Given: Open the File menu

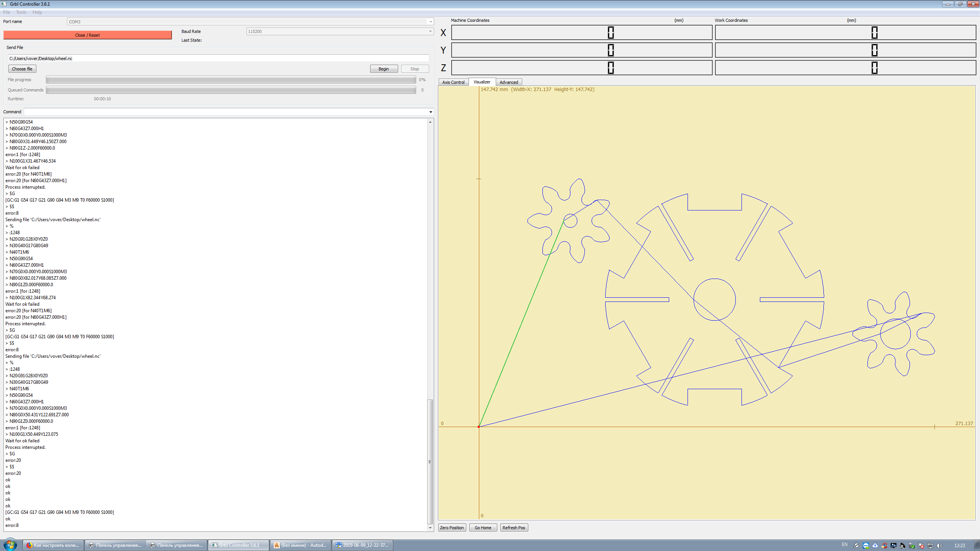Looking at the screenshot, I should point(7,12).
